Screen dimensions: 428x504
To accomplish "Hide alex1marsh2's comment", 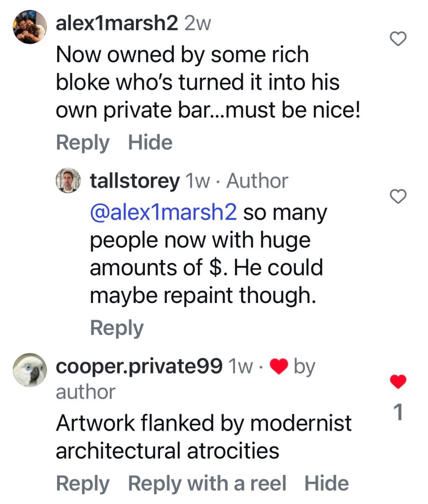I will [150, 142].
